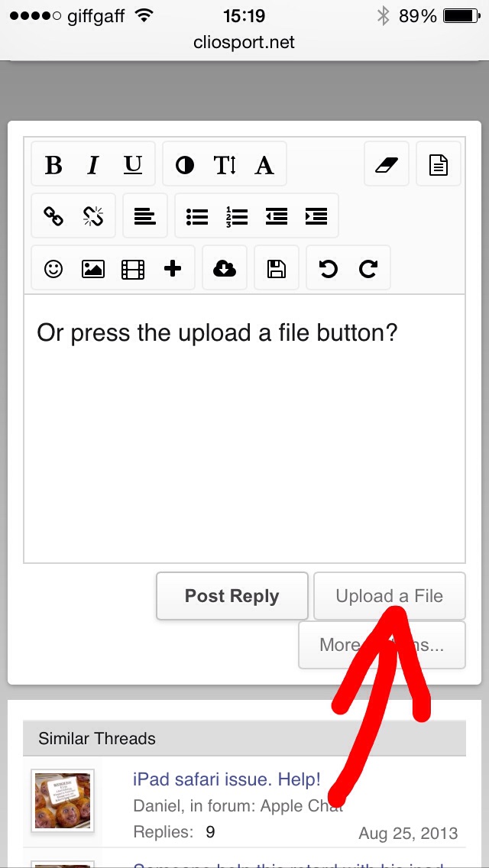Click the remove formatting eraser icon
This screenshot has width=489, height=868.
coord(387,164)
